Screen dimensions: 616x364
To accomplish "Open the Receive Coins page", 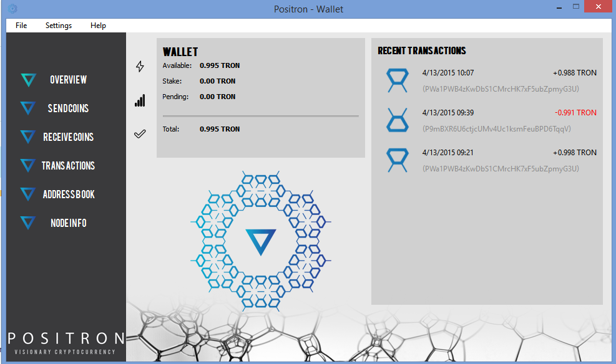I will (x=69, y=137).
